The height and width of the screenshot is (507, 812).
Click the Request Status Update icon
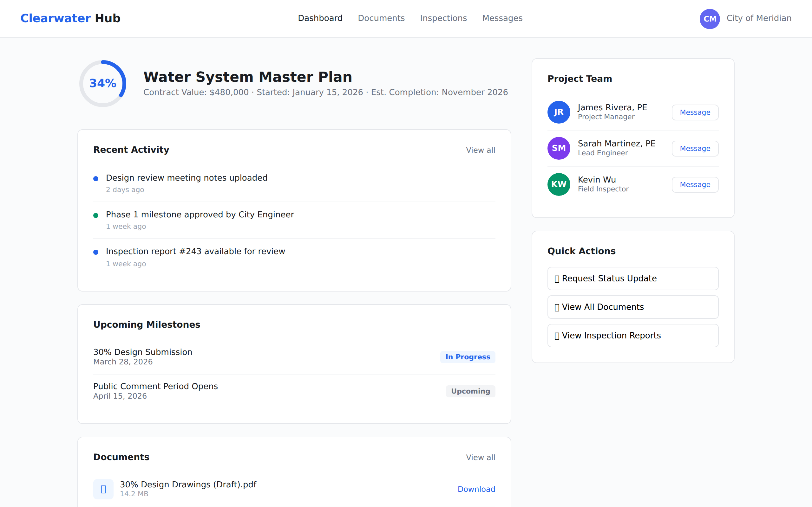tap(557, 278)
